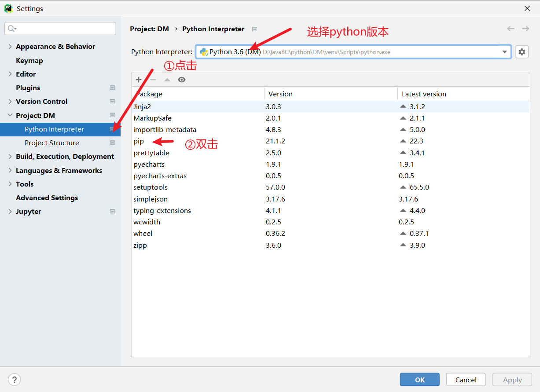
Task: Select the simplejson package row
Action: (331, 199)
